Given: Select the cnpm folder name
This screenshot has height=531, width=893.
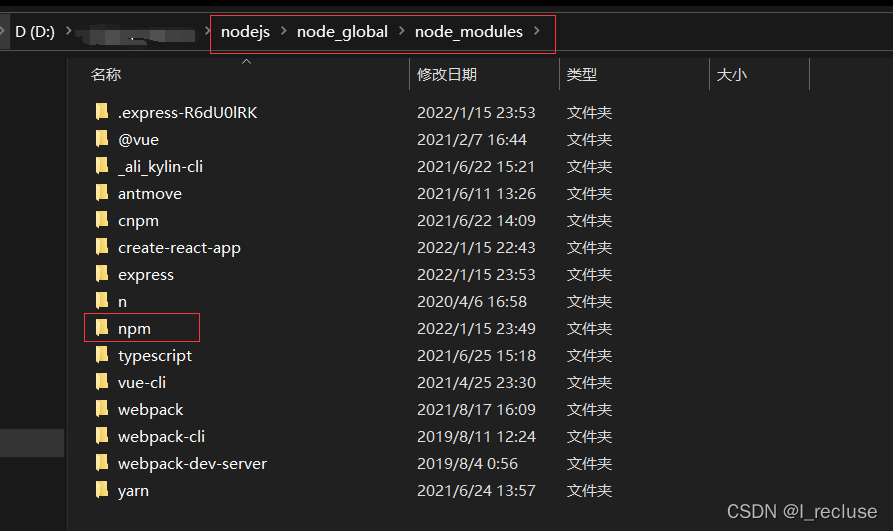Looking at the screenshot, I should (x=138, y=221).
